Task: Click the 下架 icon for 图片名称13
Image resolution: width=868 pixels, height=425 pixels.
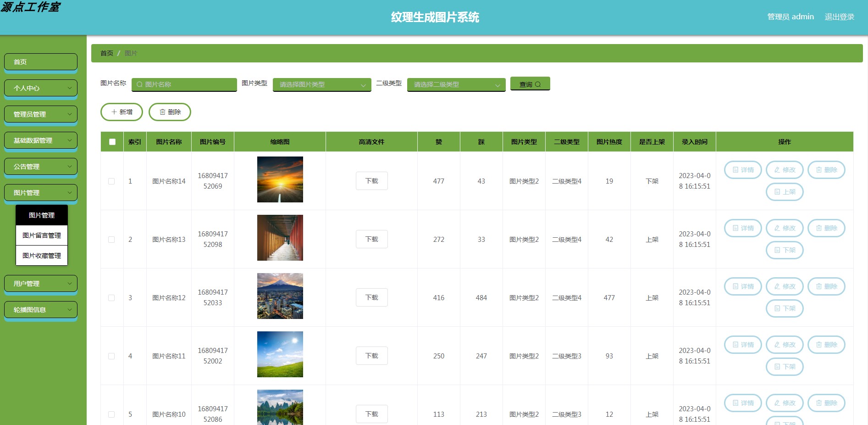Action: [778, 250]
